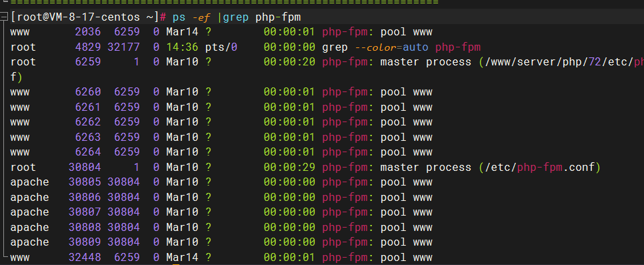Click the wrapped 'f)' line fragment
Viewport: 644px width, 265px height.
(x=16, y=77)
